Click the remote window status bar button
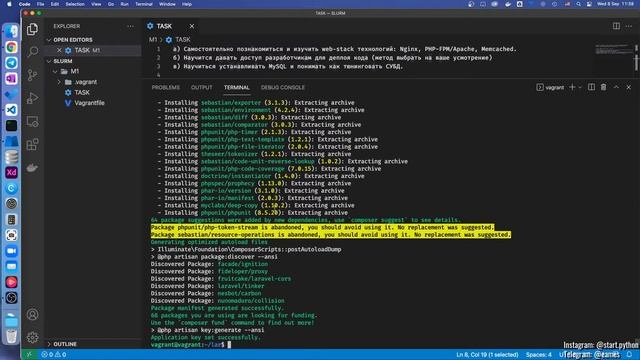This screenshot has width=640, height=360. point(29,355)
